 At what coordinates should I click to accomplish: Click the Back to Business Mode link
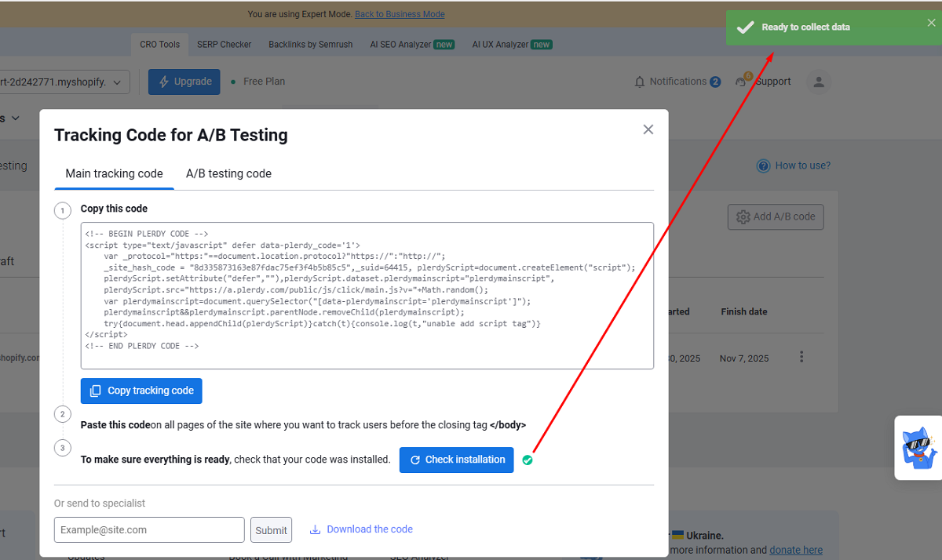(400, 14)
